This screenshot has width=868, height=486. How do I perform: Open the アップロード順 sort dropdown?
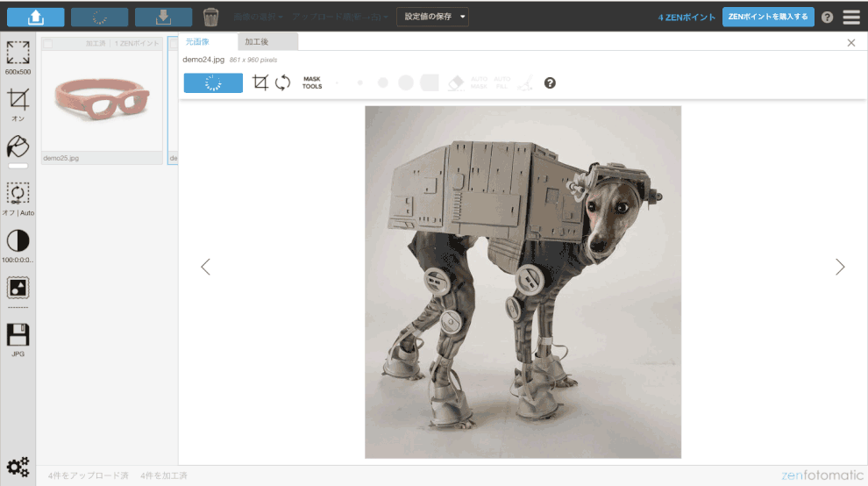coord(340,18)
